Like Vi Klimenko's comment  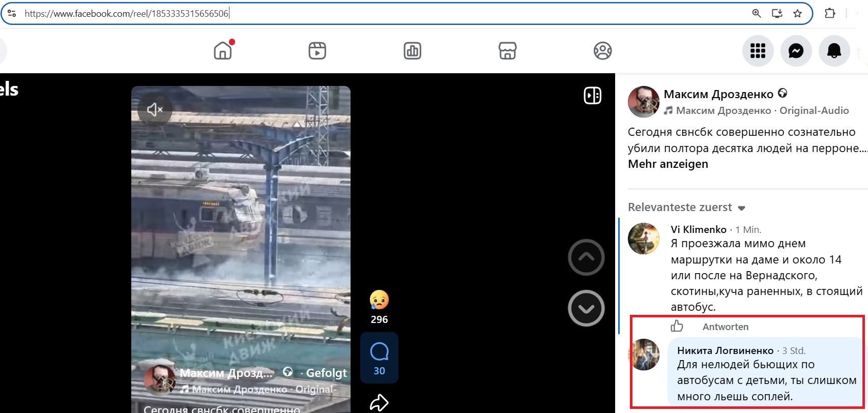tap(677, 326)
